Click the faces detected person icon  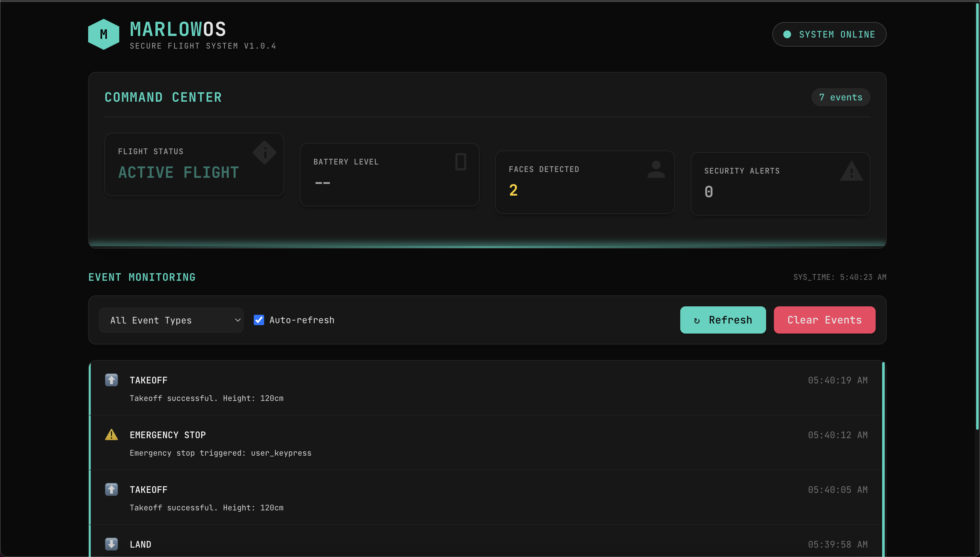(656, 169)
